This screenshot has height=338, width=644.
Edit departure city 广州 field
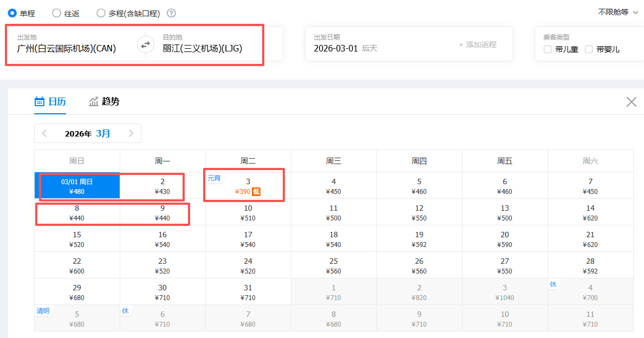tap(67, 48)
